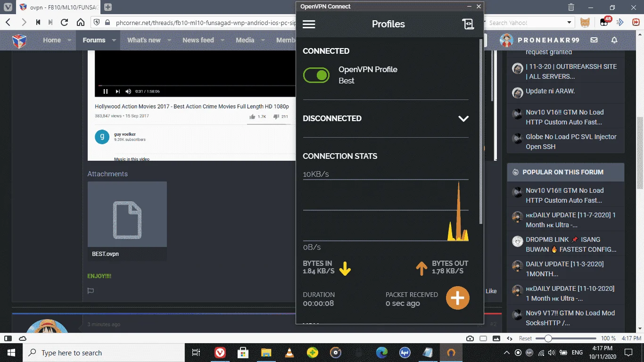The height and width of the screenshot is (362, 644).
Task: Turn off the OpenVPN Profile connection toggle
Action: tap(316, 75)
